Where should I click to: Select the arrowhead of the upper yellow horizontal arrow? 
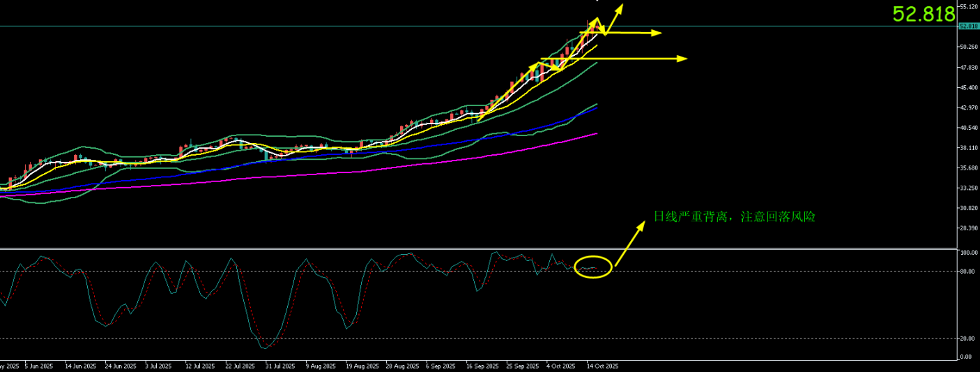click(x=656, y=33)
